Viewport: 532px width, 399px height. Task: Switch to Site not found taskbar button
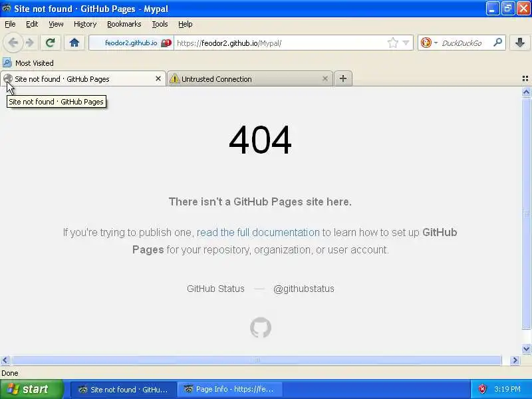coord(124,390)
